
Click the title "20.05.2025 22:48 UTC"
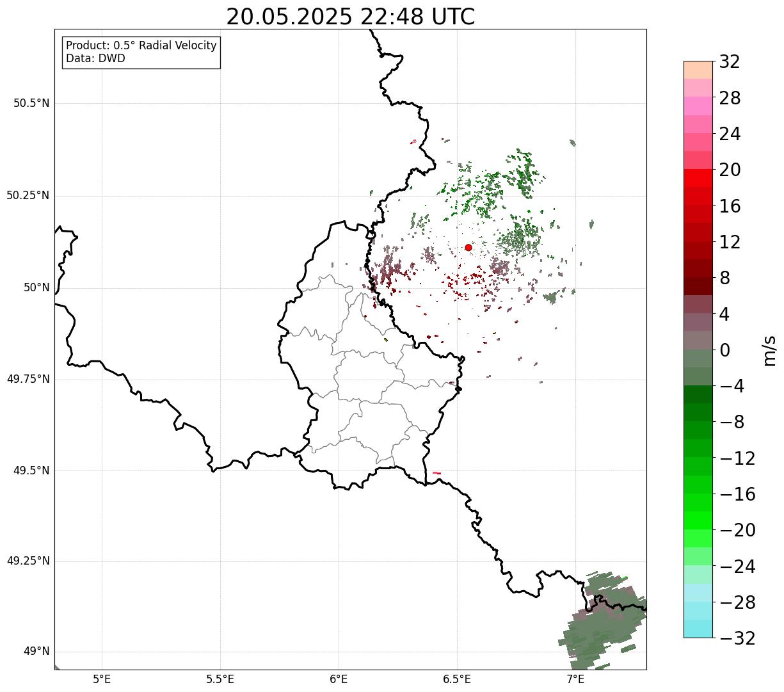coord(351,17)
